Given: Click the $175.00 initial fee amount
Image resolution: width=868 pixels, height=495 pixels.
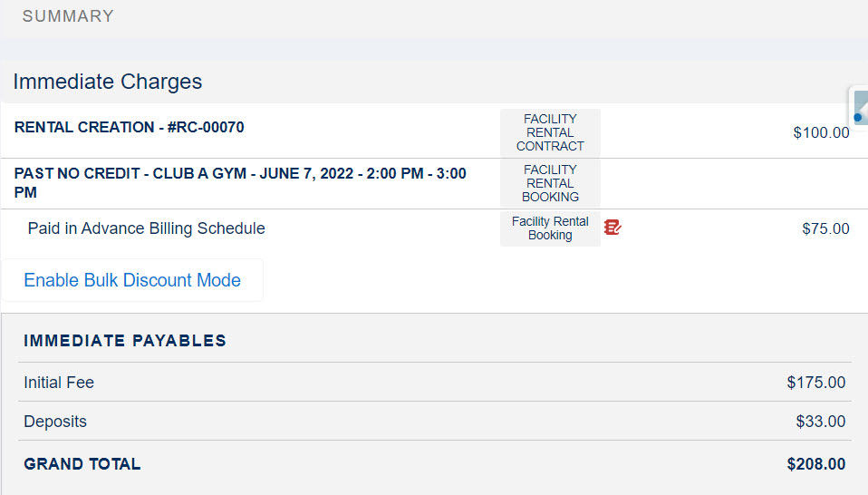Looking at the screenshot, I should point(815,383).
